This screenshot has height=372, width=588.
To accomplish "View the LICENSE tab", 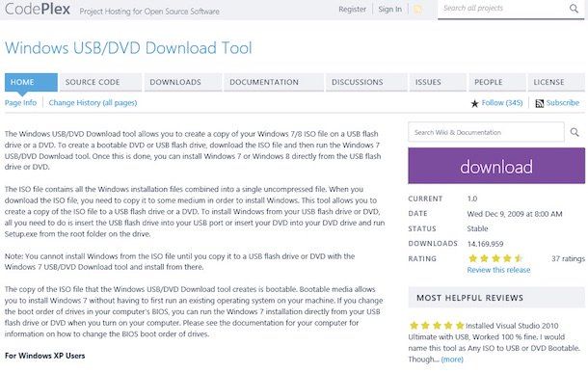I will pyautogui.click(x=556, y=82).
